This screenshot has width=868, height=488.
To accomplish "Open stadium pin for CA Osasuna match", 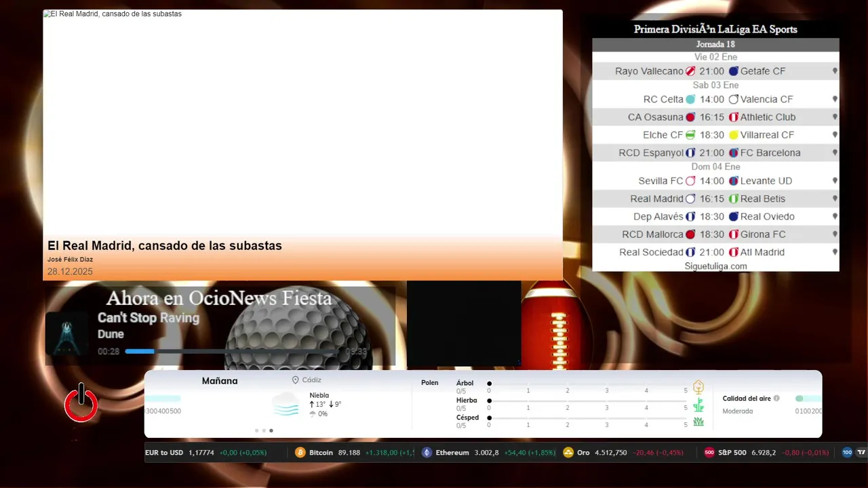I will click(835, 117).
